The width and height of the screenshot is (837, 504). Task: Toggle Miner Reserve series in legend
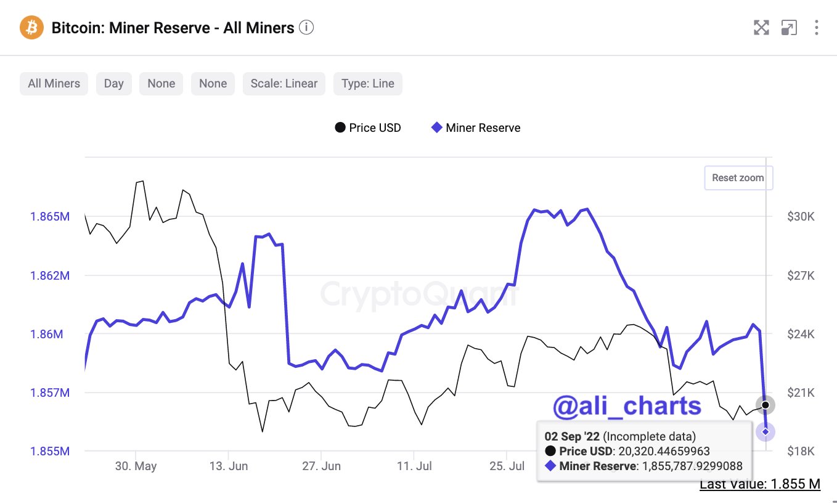pos(476,128)
